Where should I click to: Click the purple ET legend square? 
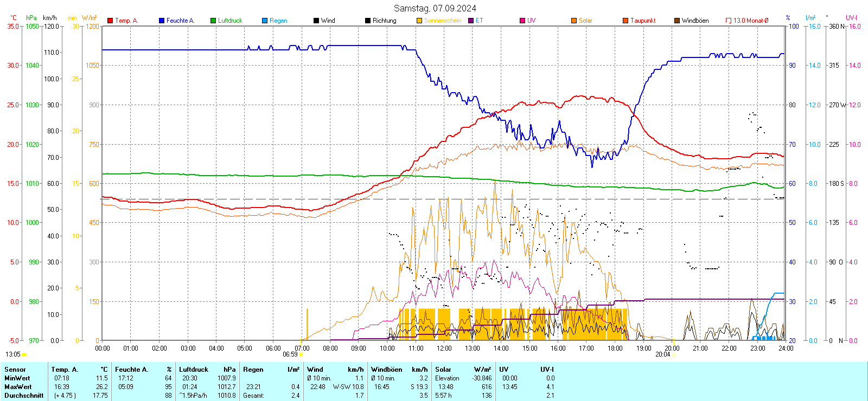471,21
